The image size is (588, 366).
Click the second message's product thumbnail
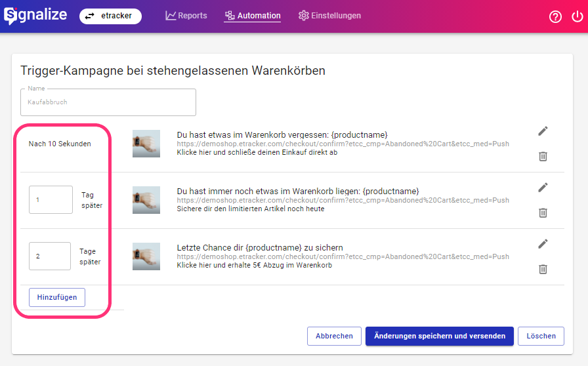(x=146, y=200)
